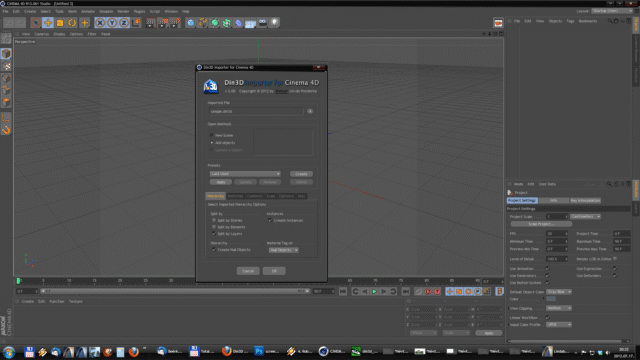
Task: Click the red Record Active Objects button
Action: (x=428, y=291)
